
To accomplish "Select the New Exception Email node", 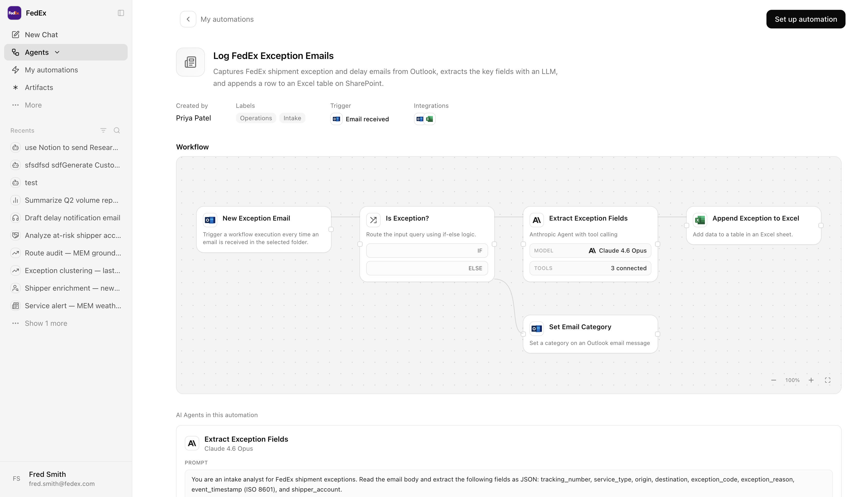I will point(264,229).
